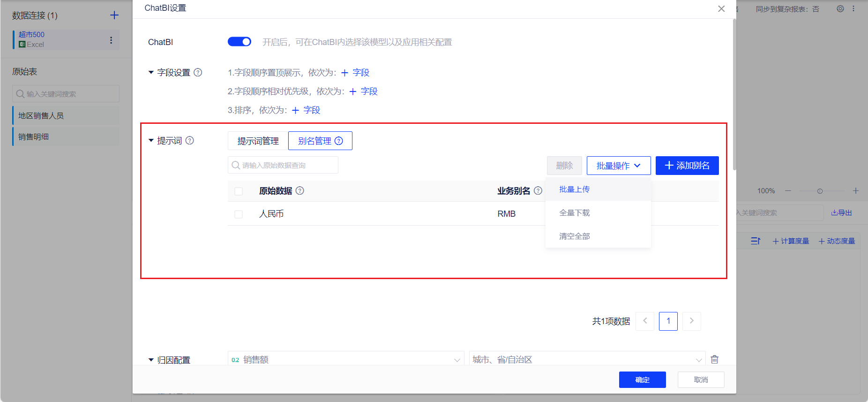
Task: Select the 人民币 row checkbox
Action: 239,214
